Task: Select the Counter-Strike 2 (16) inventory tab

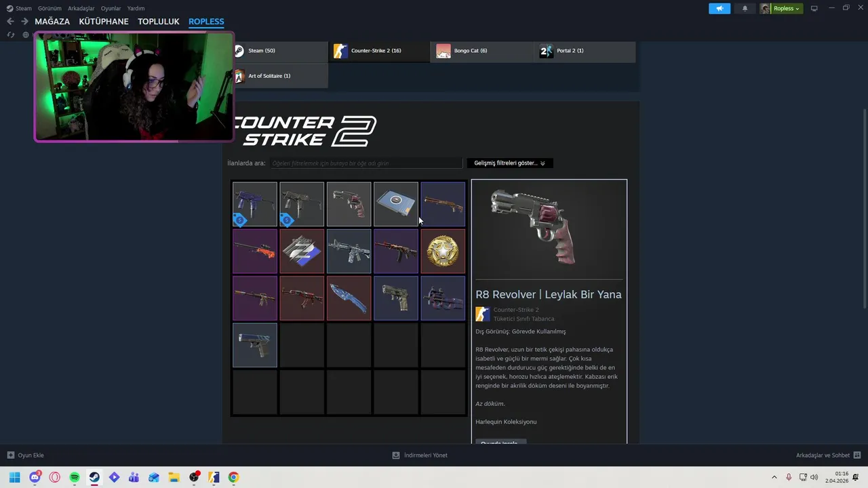Action: [380, 51]
